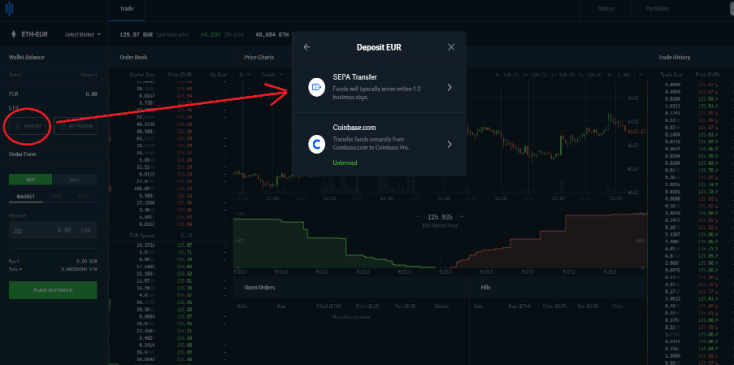Click the minus icon beside mid market price
The width and height of the screenshot is (734, 365).
tap(418, 217)
